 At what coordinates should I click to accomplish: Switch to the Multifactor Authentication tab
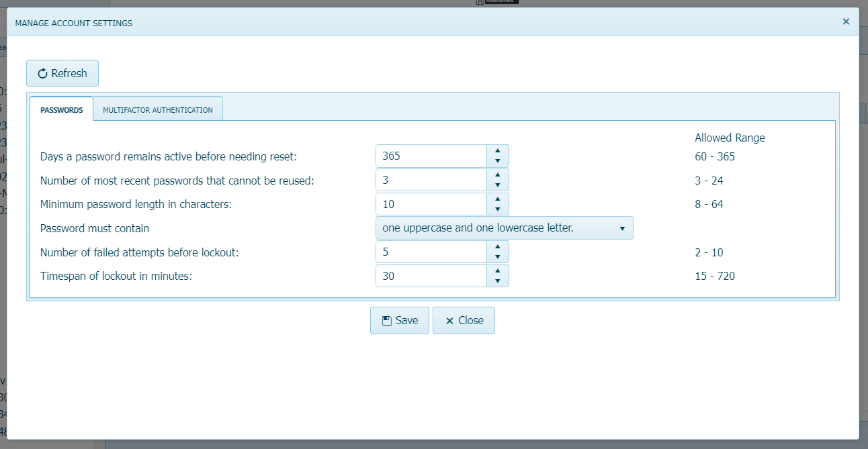click(x=158, y=108)
